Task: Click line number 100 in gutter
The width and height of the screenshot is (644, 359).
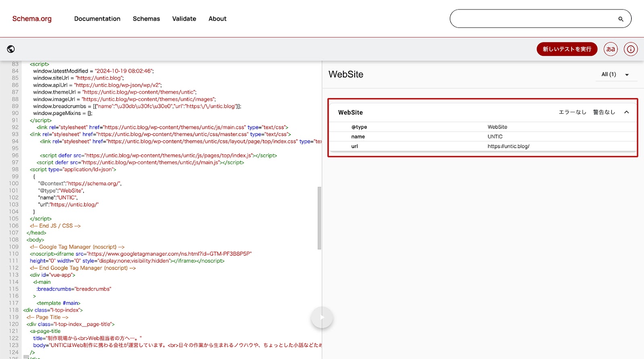Action: click(x=14, y=183)
